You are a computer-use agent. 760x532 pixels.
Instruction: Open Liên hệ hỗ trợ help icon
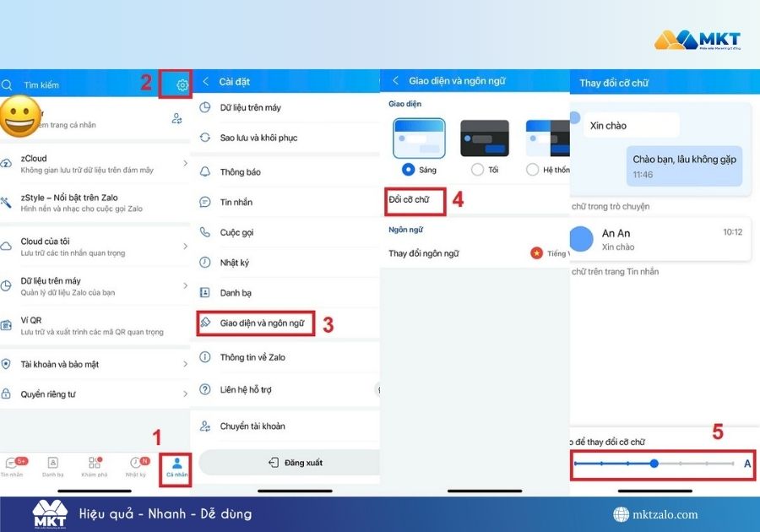[204, 389]
